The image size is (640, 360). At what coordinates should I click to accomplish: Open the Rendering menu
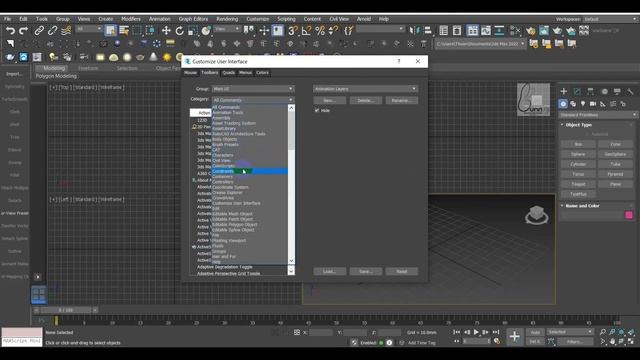[x=227, y=19]
